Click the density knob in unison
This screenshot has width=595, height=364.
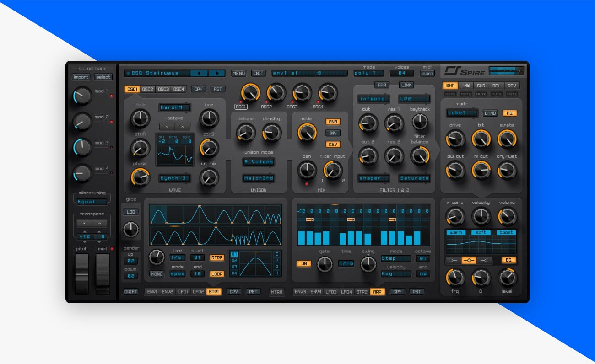tap(271, 133)
